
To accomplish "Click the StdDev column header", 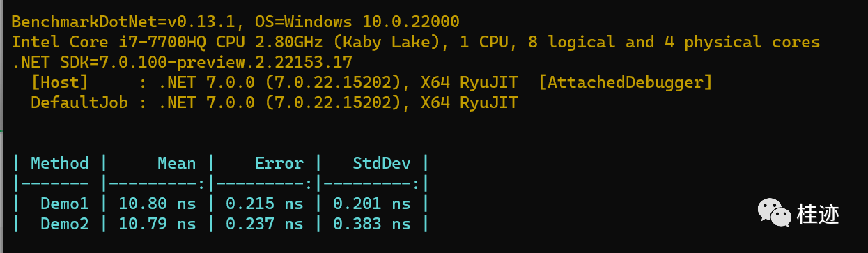I will pos(381,163).
